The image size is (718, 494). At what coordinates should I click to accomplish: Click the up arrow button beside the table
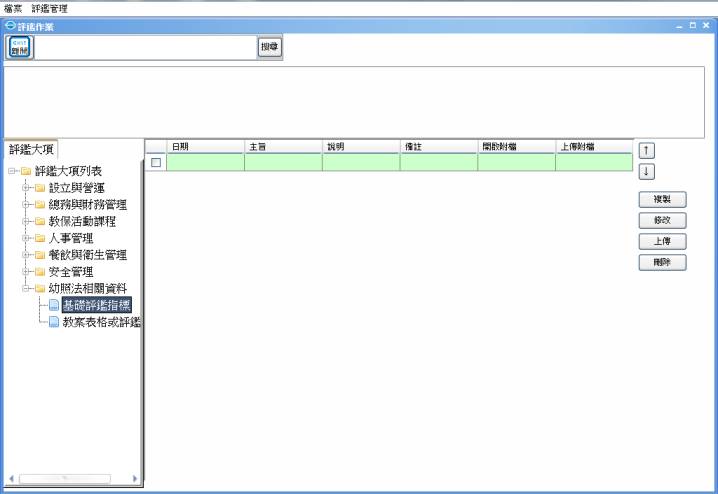[x=647, y=150]
